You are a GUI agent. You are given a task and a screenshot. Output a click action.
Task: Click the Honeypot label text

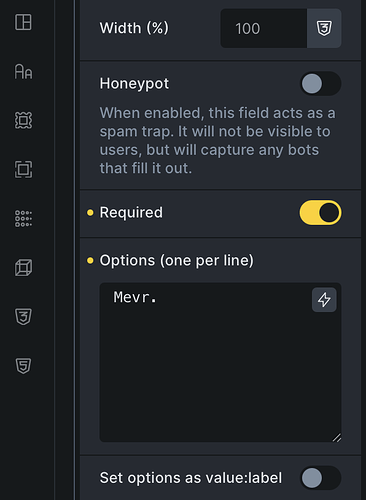134,84
